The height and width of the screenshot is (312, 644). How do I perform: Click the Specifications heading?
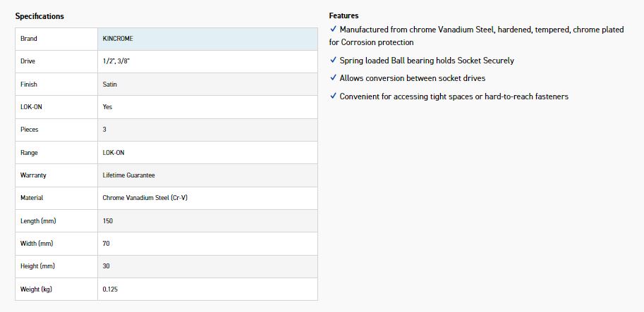point(40,16)
